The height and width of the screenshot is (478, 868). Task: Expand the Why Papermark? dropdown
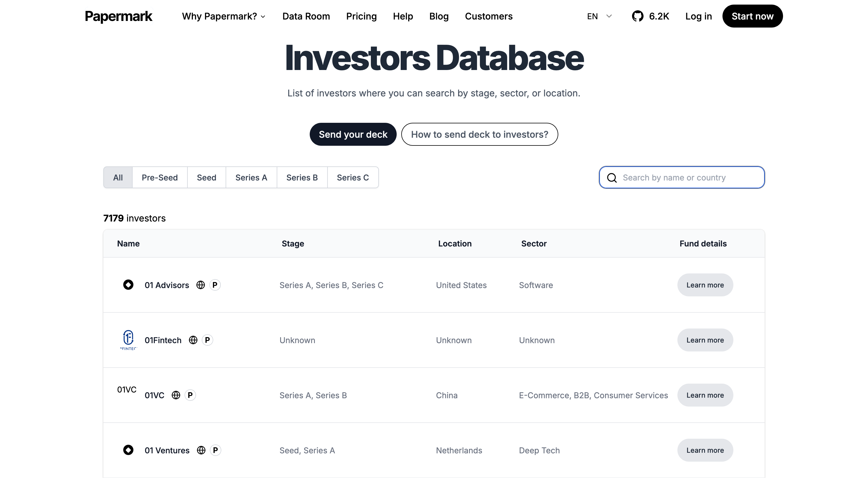pyautogui.click(x=223, y=16)
